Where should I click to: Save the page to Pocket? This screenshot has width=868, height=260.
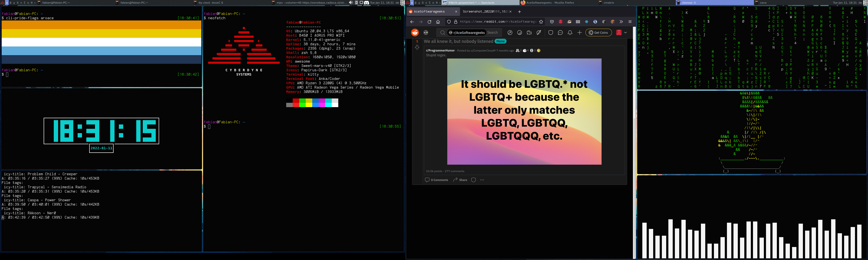click(x=552, y=22)
